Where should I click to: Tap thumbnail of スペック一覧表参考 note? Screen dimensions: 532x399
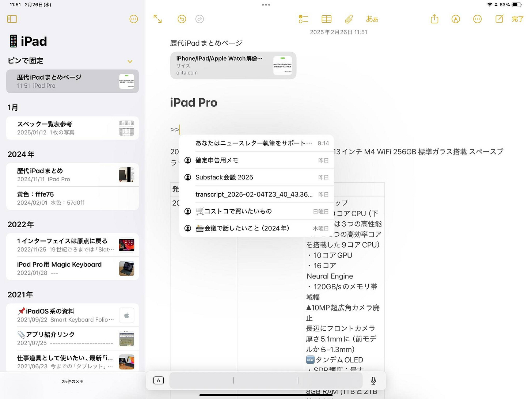[126, 128]
